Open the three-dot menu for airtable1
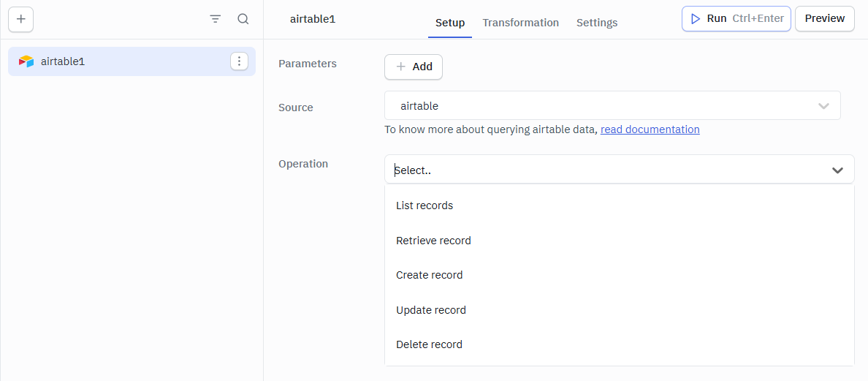868x381 pixels. coord(239,61)
